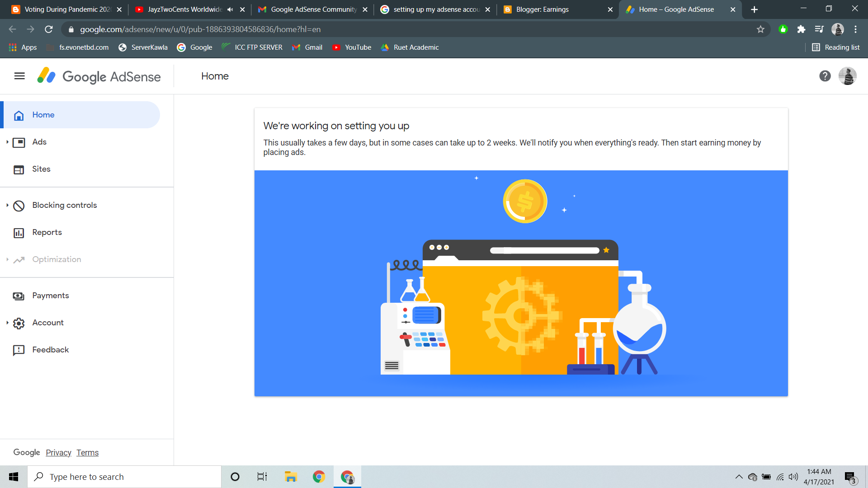Switch to the Blogger: Earnings tab

pos(542,9)
